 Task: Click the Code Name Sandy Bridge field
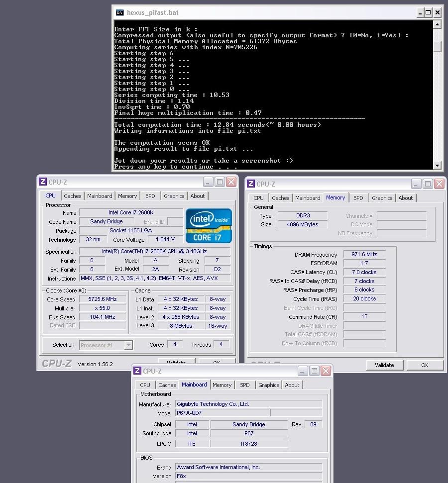107,221
